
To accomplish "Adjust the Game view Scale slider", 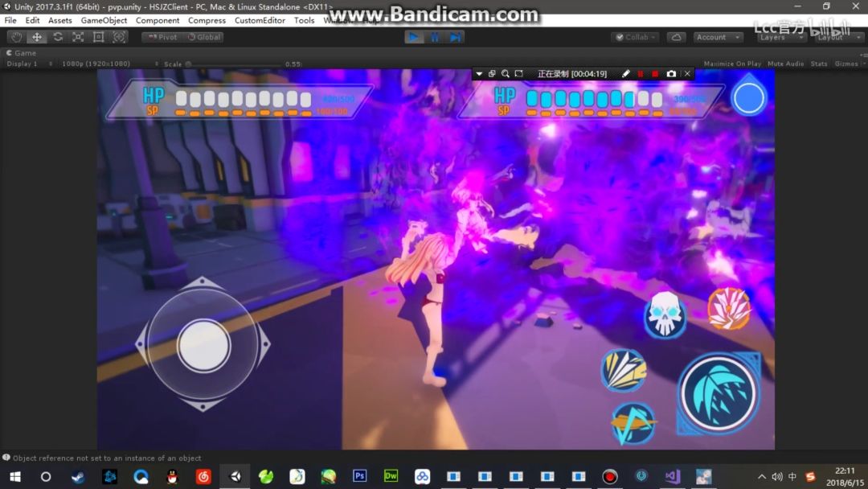I will click(235, 64).
